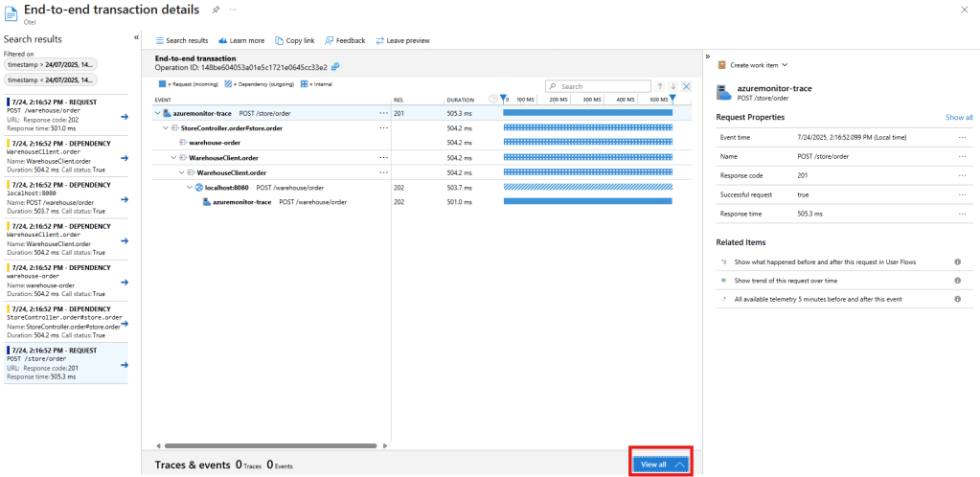Click the View all button for traces

point(659,464)
